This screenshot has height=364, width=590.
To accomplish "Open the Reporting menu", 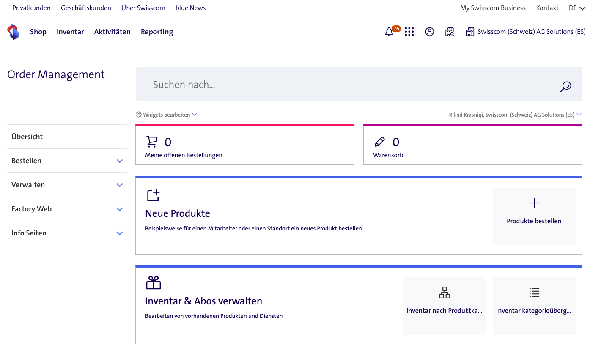I will [157, 32].
